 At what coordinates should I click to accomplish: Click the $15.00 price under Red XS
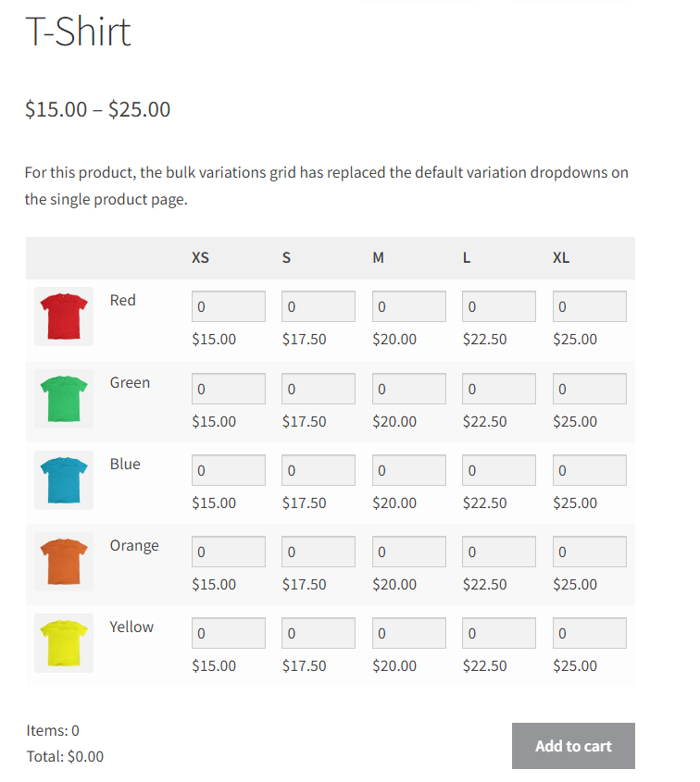[x=214, y=339]
